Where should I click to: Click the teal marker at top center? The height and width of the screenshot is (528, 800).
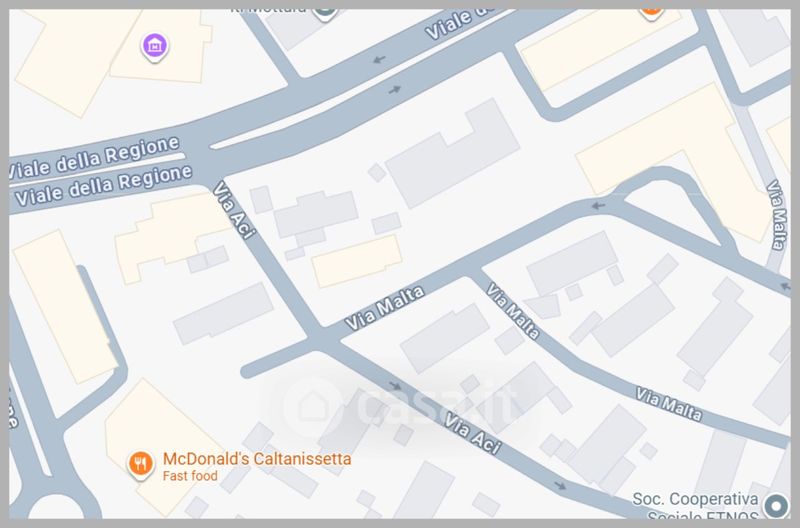tap(326, 14)
